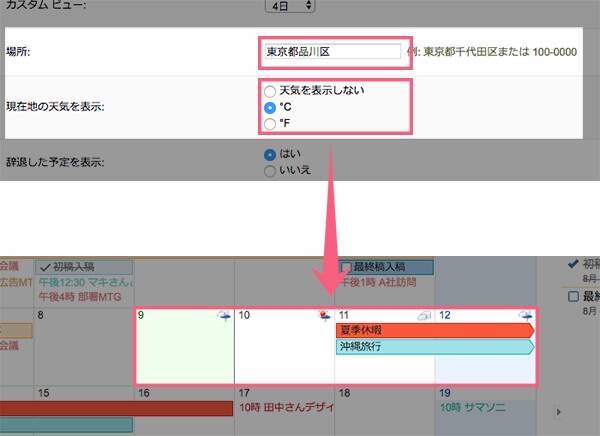Select the °F temperature radio button
This screenshot has height=436, width=600.
(270, 124)
